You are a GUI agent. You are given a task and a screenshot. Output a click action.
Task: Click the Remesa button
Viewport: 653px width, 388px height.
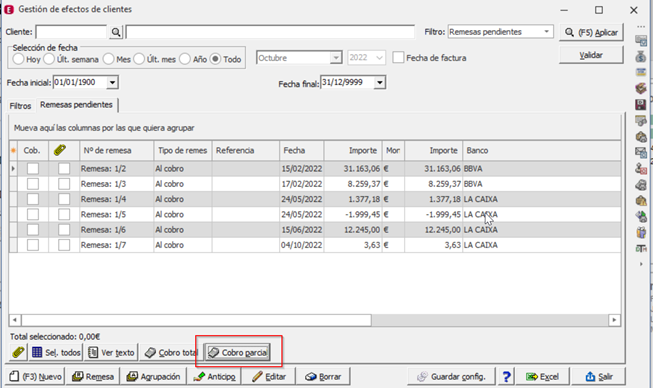pyautogui.click(x=92, y=376)
